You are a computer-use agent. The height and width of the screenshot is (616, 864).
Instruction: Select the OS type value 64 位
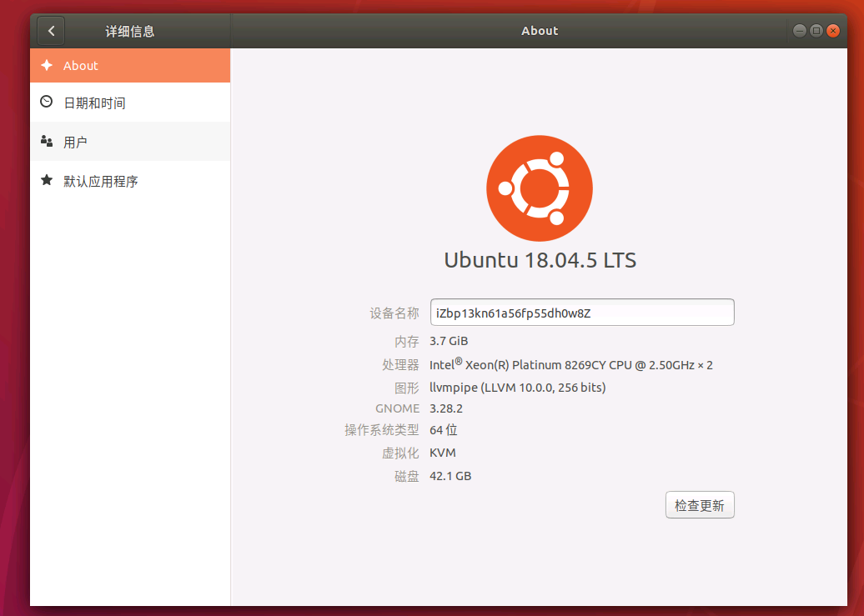(444, 430)
